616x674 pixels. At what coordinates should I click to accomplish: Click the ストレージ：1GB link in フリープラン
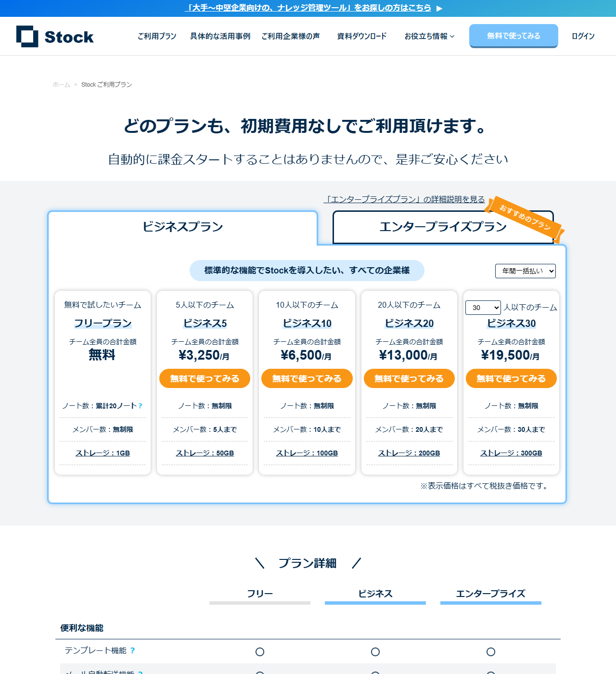tap(103, 453)
